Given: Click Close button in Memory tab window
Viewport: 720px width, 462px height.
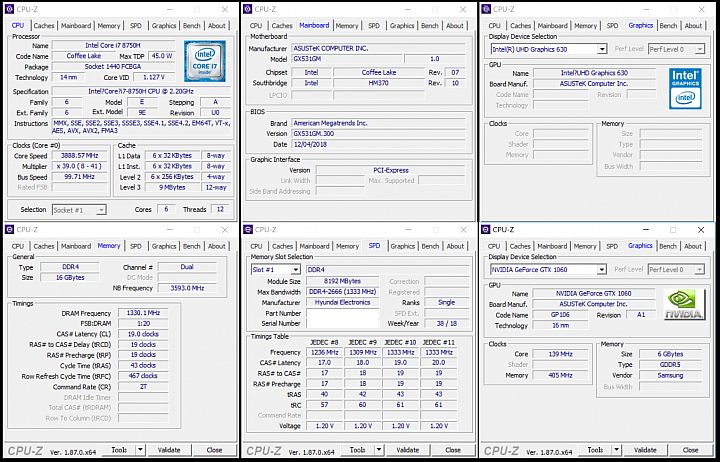Looking at the screenshot, I should [214, 450].
